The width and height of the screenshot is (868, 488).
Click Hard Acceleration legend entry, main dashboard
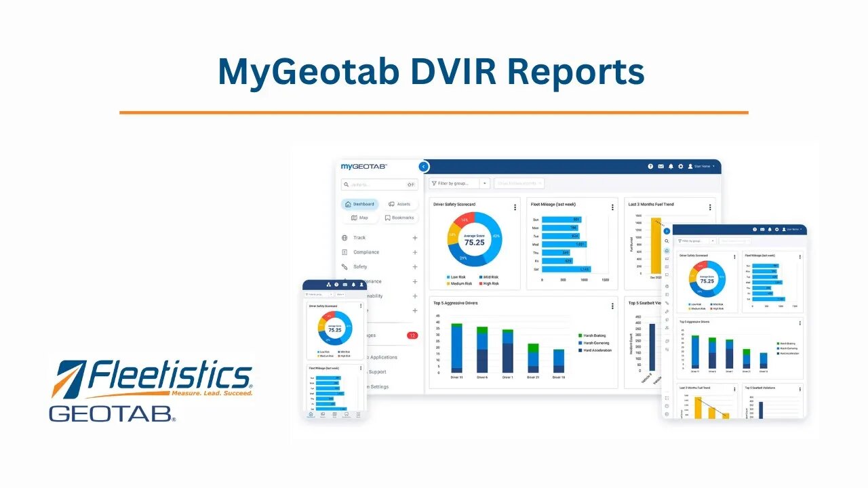(x=595, y=350)
